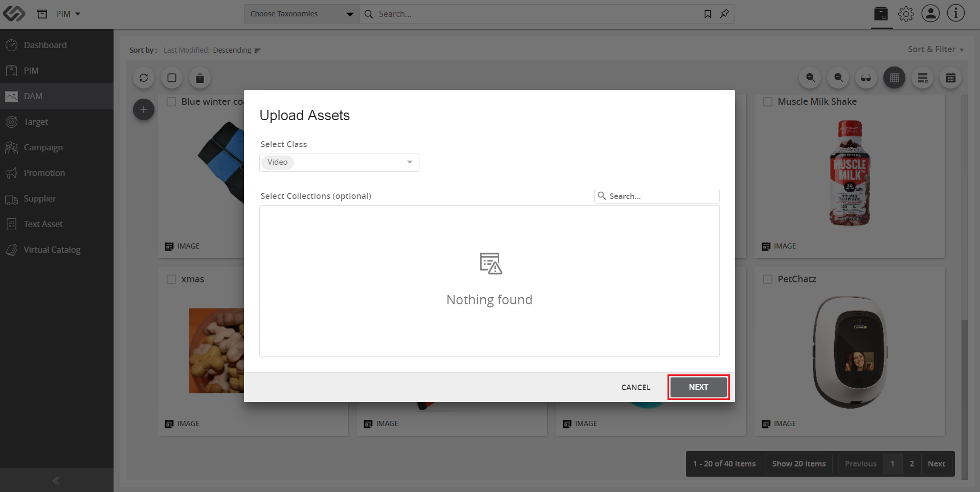Switch to list view icon
980x492 pixels.
(923, 78)
